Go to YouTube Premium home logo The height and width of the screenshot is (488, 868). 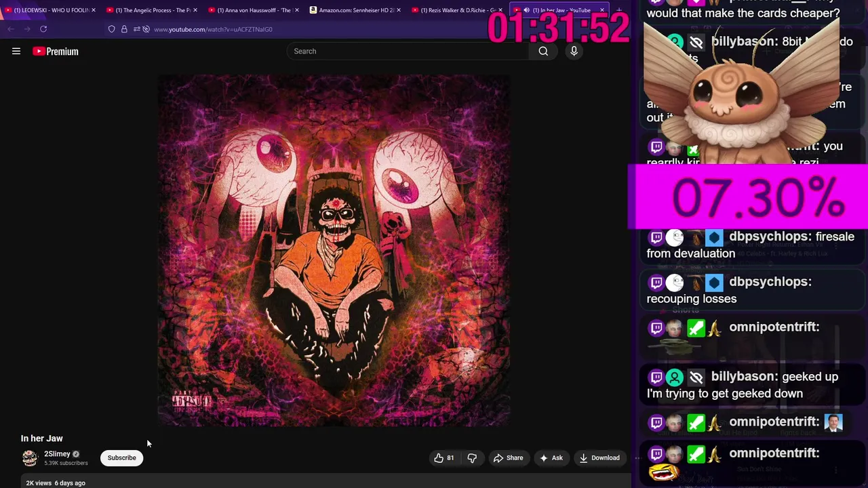[56, 52]
